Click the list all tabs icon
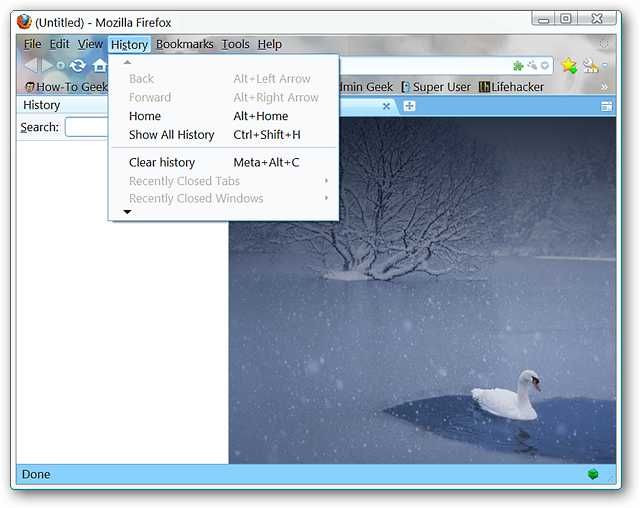 [x=607, y=106]
